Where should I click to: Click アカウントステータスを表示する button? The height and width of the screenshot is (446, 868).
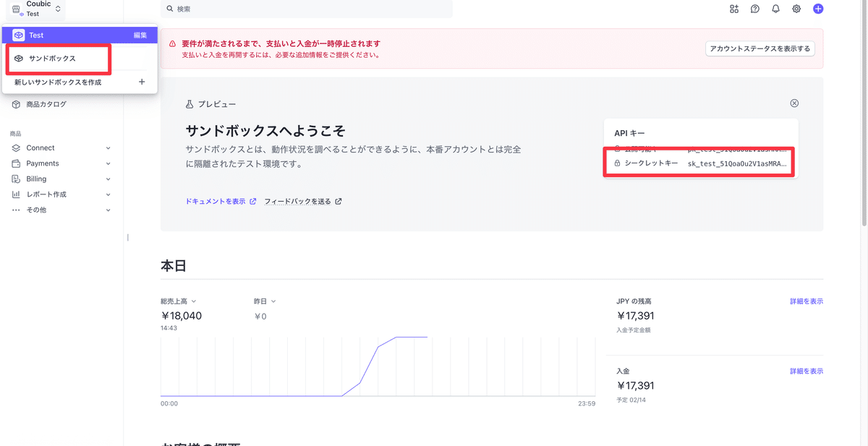(760, 48)
